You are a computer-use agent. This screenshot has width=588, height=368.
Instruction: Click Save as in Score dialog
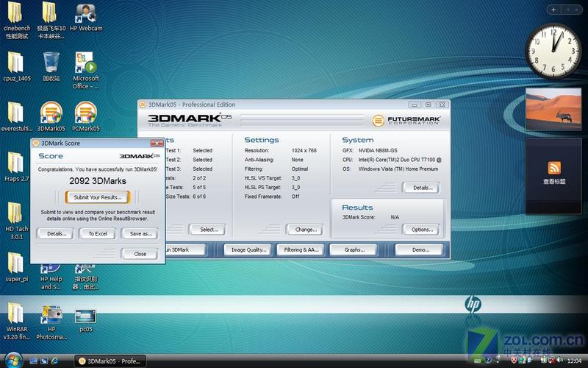pos(140,233)
